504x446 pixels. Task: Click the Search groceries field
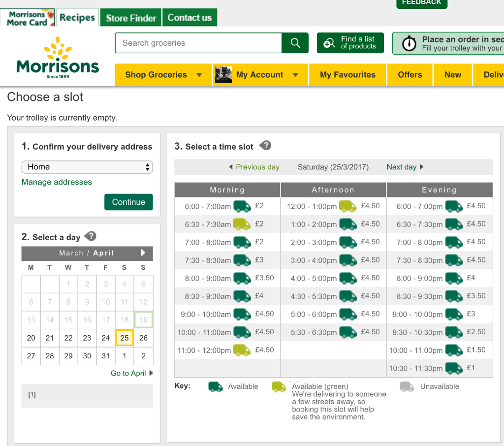coord(198,43)
